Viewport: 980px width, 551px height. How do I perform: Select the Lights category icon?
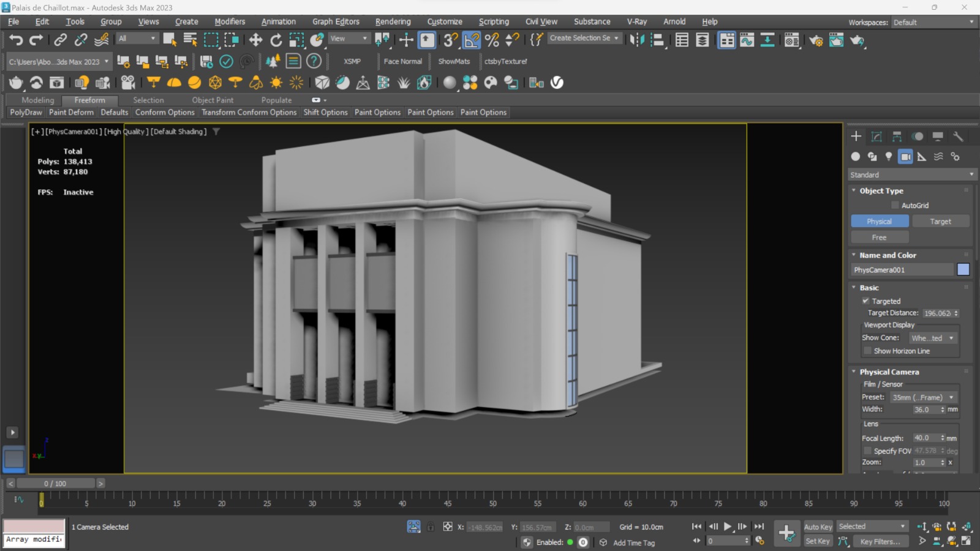(x=889, y=157)
